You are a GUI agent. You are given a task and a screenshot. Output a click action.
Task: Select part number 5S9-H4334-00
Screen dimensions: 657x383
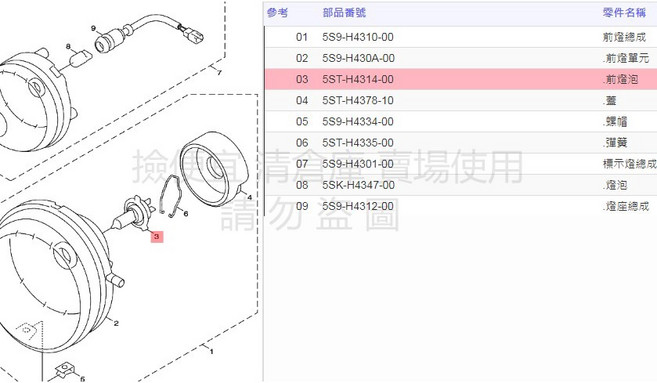tap(357, 122)
